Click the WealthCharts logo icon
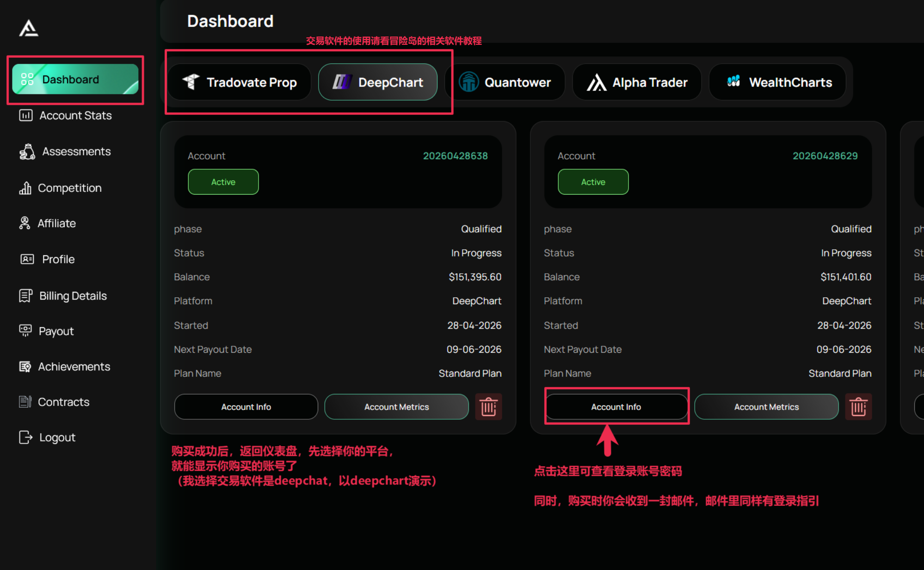Screen dimensions: 924x570 pos(733,81)
